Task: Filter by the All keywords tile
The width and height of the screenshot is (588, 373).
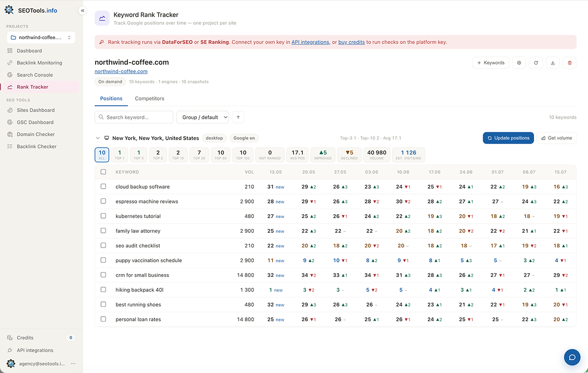Action: pos(102,154)
